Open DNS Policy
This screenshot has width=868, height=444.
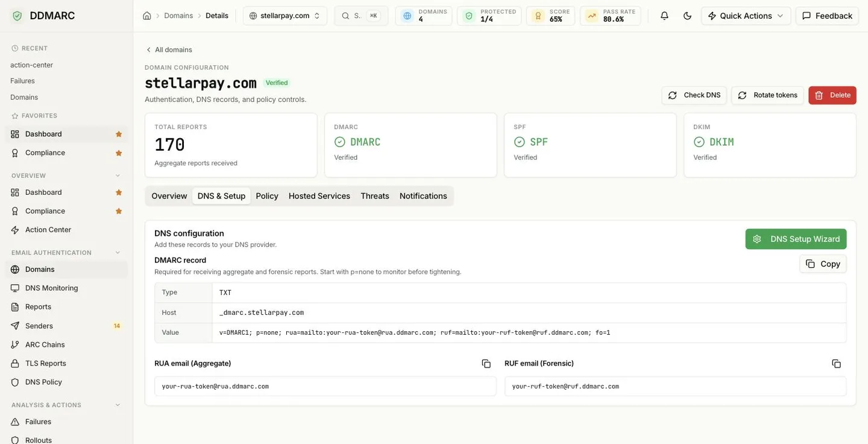click(66, 382)
